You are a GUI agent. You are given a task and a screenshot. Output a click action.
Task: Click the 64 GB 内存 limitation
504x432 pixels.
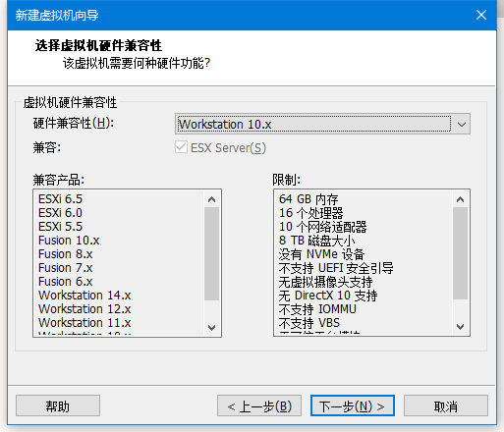tap(308, 199)
